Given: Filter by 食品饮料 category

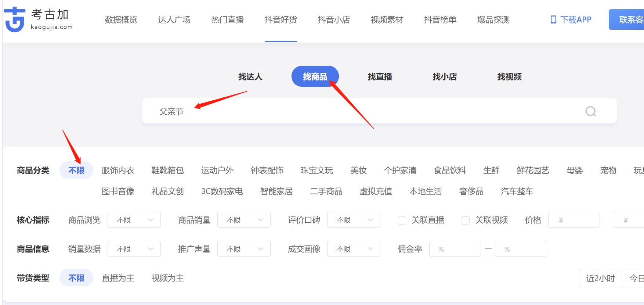Looking at the screenshot, I should pyautogui.click(x=450, y=170).
